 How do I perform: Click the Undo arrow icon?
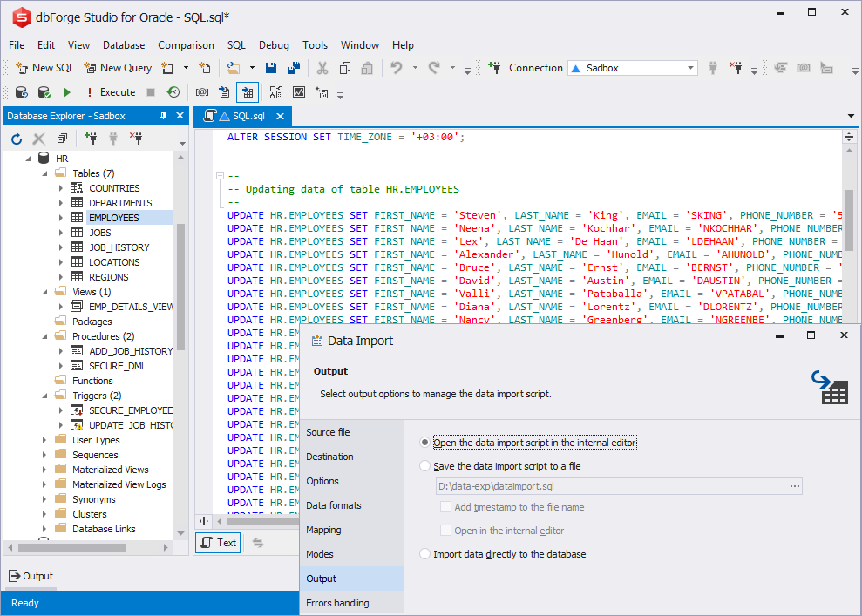(x=397, y=68)
